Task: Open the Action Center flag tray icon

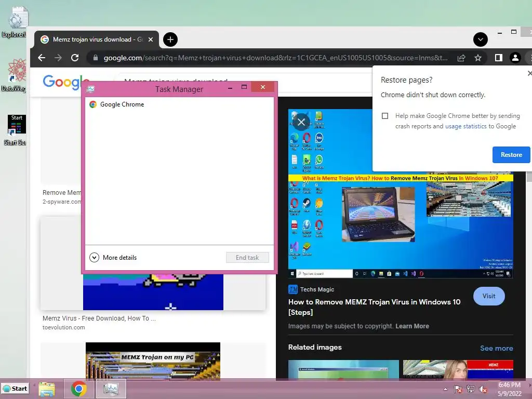Action: tap(458, 389)
